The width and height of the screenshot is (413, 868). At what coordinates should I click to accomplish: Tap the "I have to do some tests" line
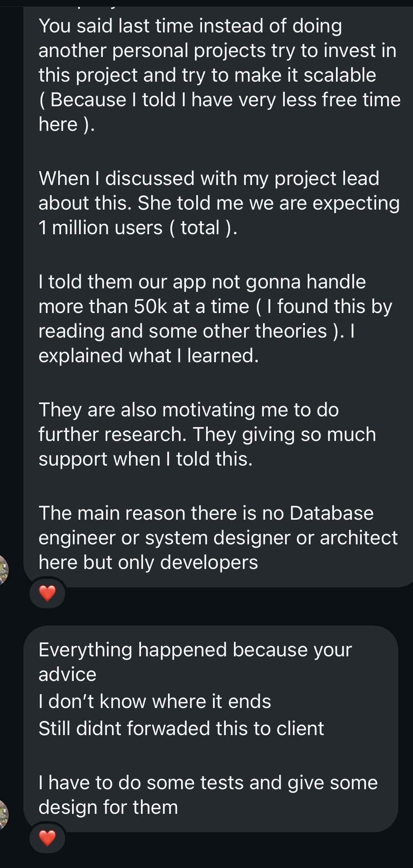click(208, 783)
